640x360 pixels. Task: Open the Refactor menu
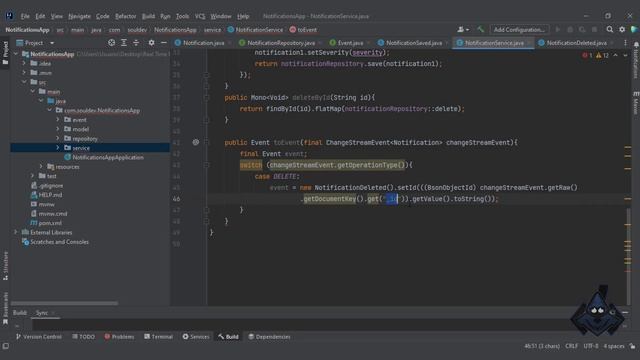tap(125, 16)
